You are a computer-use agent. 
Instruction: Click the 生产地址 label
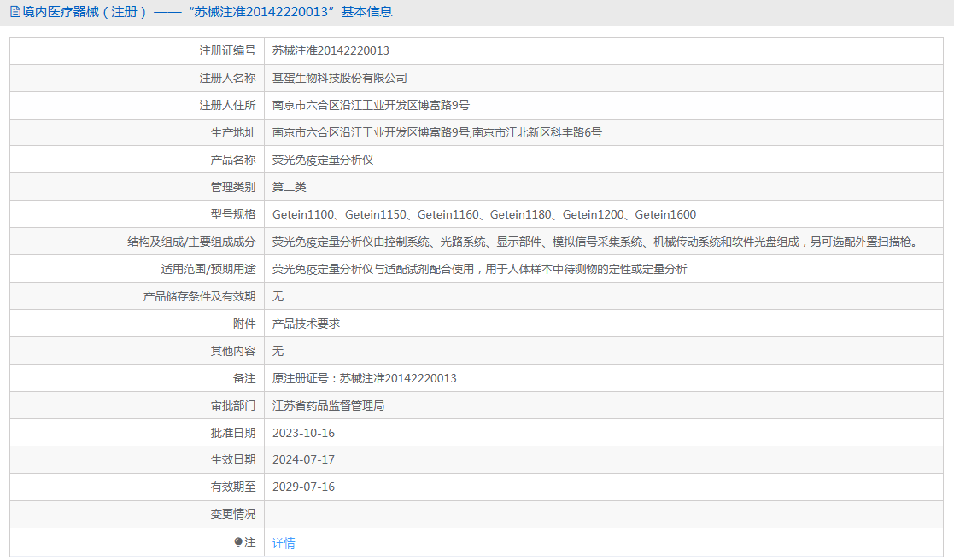pyautogui.click(x=233, y=133)
